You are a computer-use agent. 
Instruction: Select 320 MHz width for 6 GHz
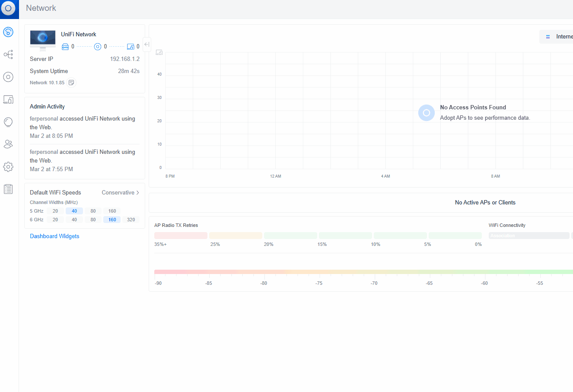coord(131,220)
